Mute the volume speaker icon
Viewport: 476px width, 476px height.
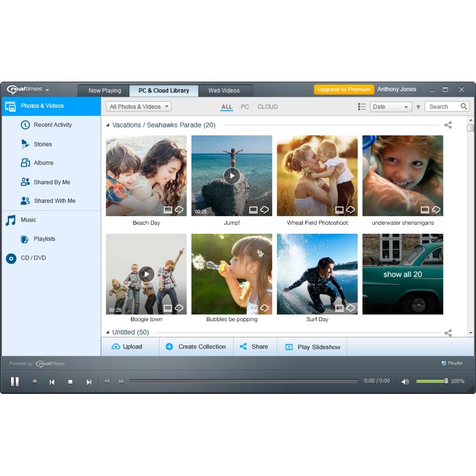coord(405,382)
